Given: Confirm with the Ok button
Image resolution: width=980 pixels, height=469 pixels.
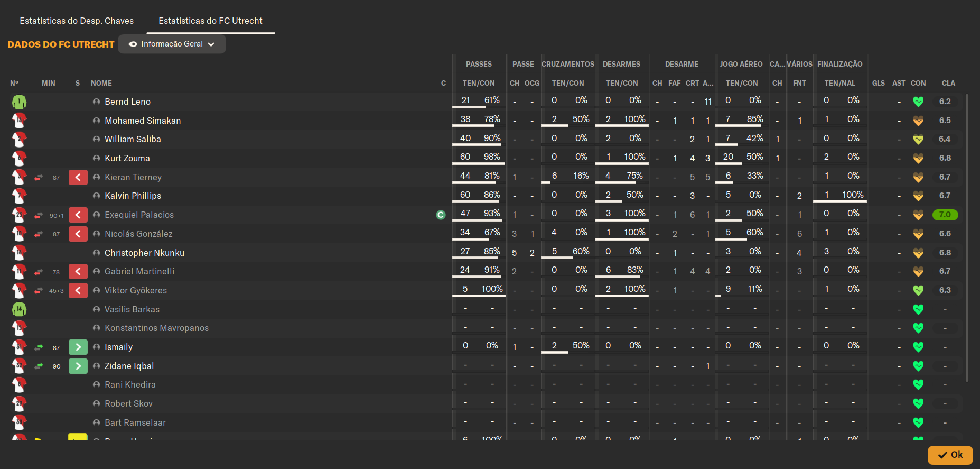Looking at the screenshot, I should click(x=950, y=455).
